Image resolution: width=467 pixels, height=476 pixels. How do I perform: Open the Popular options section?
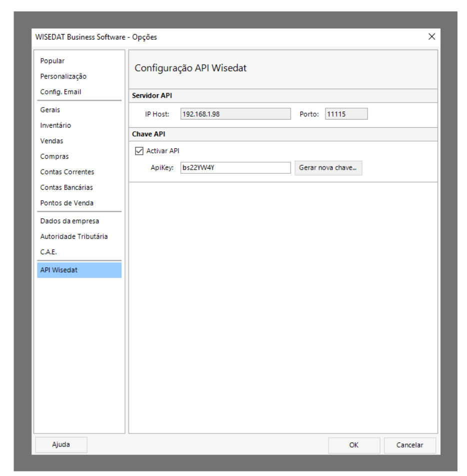[x=52, y=61]
